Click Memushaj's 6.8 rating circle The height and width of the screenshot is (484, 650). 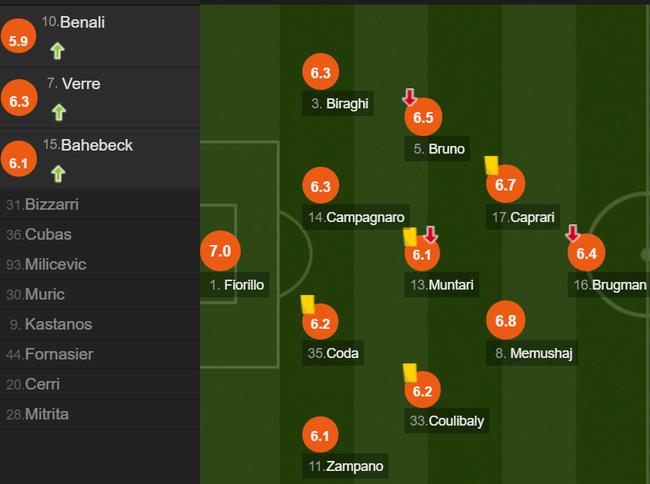pos(505,320)
